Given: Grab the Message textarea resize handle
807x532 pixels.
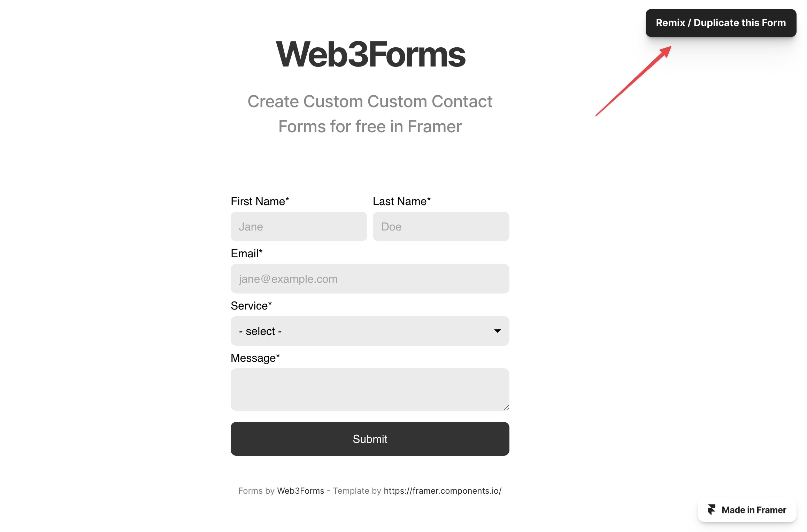Looking at the screenshot, I should pyautogui.click(x=506, y=408).
